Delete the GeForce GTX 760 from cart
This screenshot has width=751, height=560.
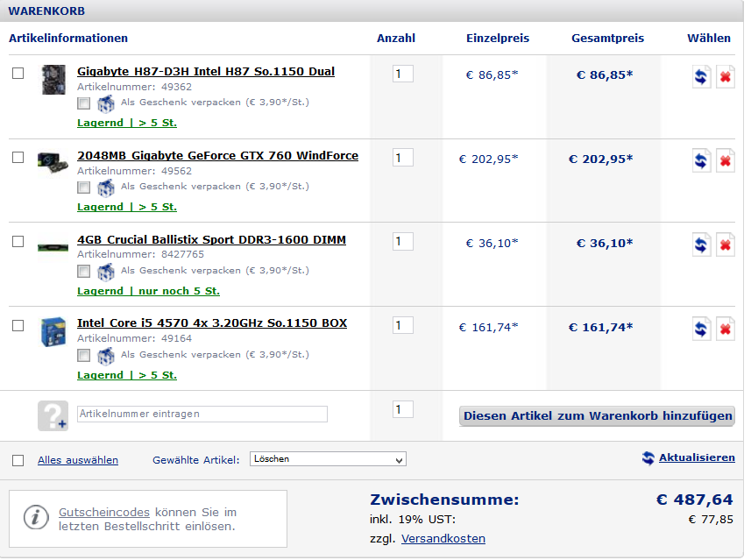click(x=725, y=160)
